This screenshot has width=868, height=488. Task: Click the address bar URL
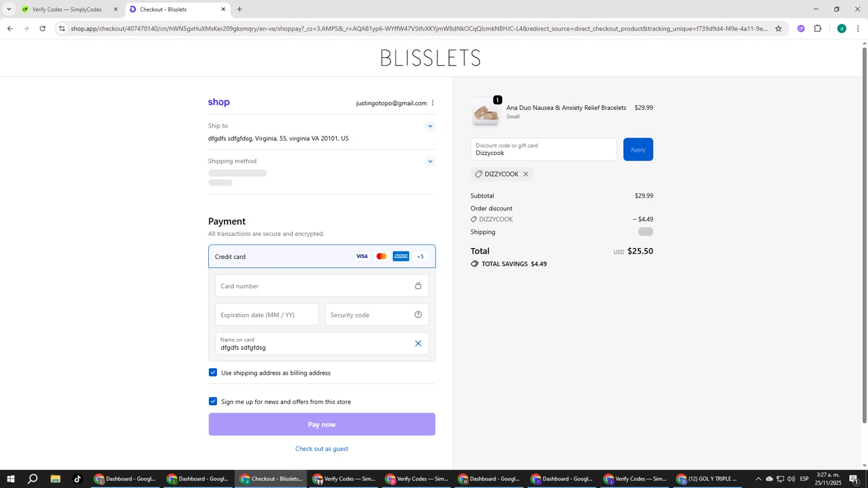(419, 28)
